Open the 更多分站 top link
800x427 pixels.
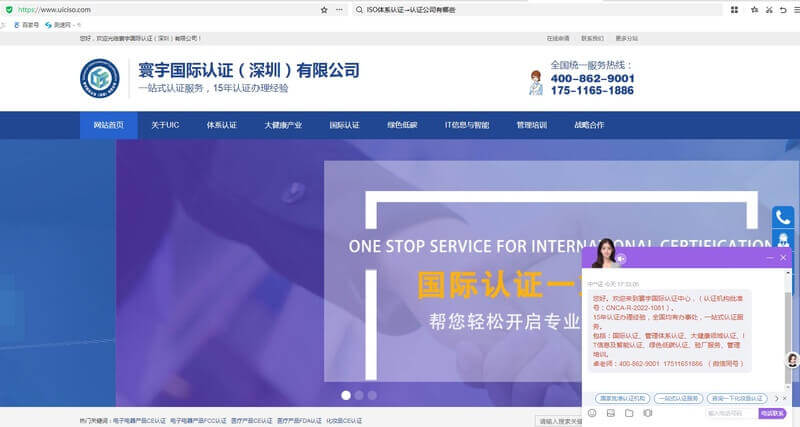click(x=626, y=38)
